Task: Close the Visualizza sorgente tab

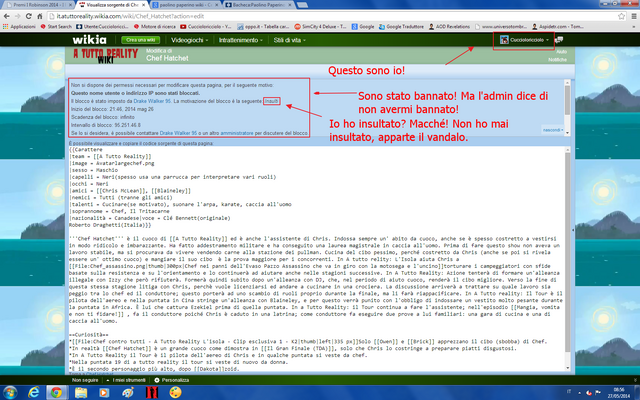Action: click(x=143, y=5)
